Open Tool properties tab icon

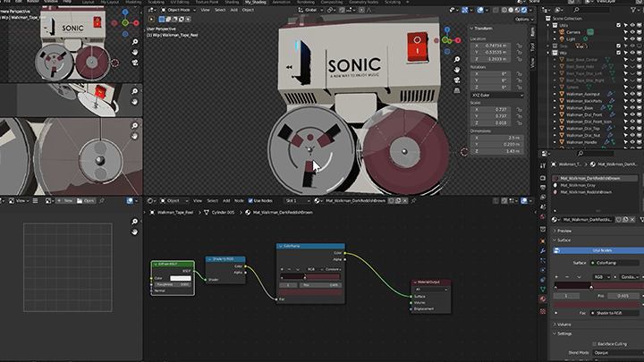(543, 166)
